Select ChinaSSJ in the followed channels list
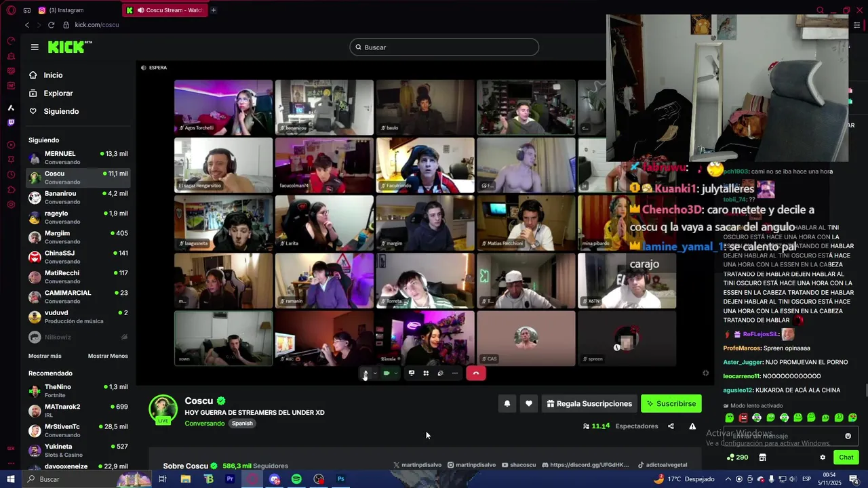 tap(78, 257)
